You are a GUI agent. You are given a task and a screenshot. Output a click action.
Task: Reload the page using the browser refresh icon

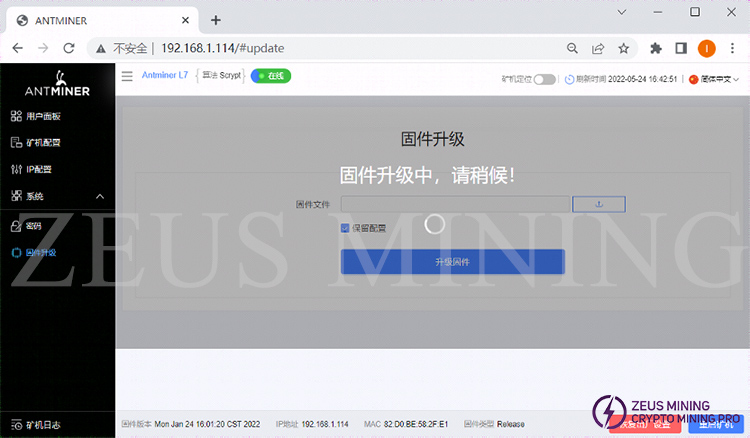[69, 48]
